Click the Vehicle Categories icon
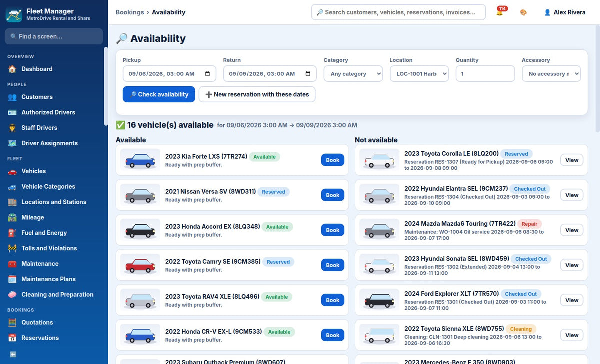The width and height of the screenshot is (600, 364). 12,187
